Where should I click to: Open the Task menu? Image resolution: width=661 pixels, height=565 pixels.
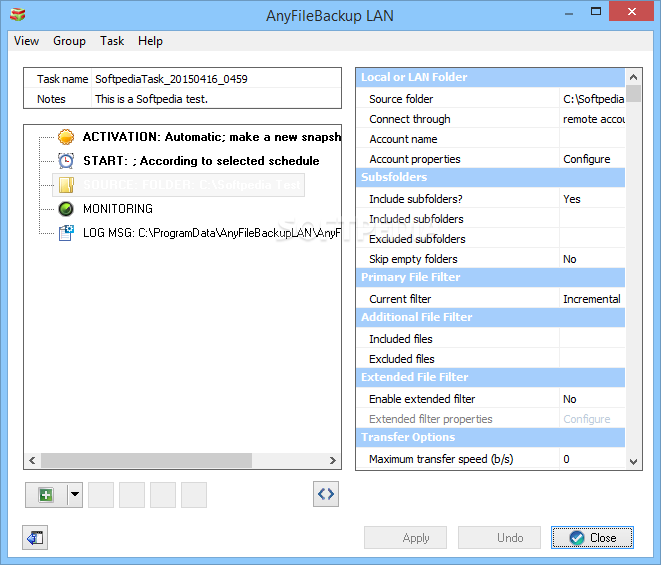pos(112,41)
